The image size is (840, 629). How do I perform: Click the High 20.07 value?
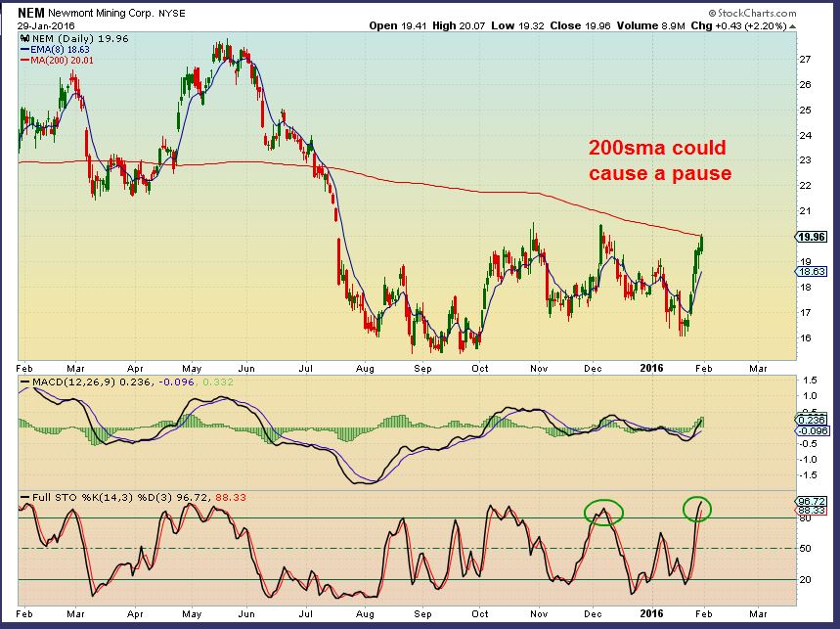tap(459, 25)
